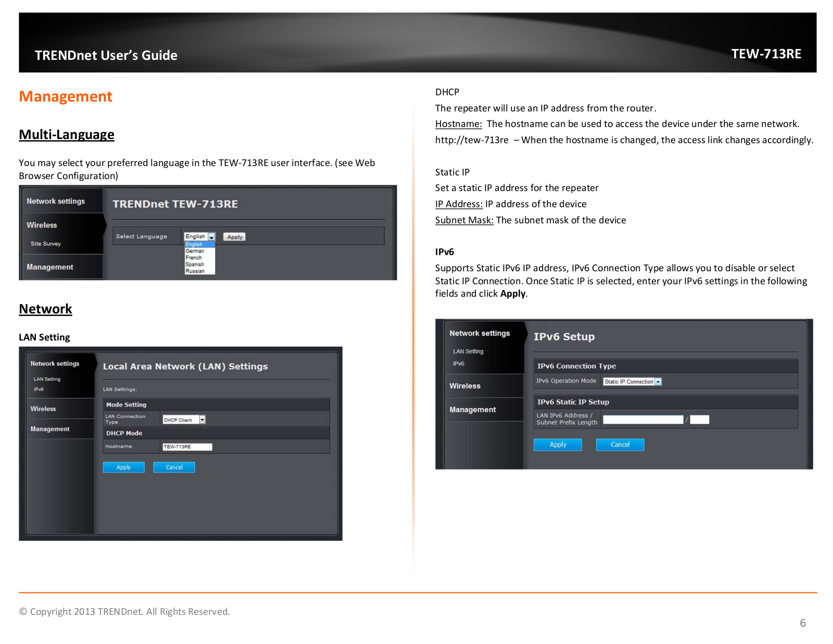Click the IPv6 Operation Mode label
Screen dimensions: 833x644
click(x=566, y=381)
